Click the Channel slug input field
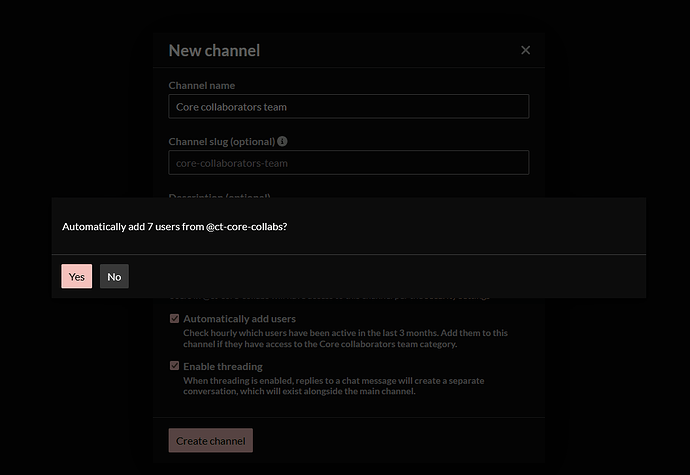This screenshot has width=690, height=475. pyautogui.click(x=349, y=163)
